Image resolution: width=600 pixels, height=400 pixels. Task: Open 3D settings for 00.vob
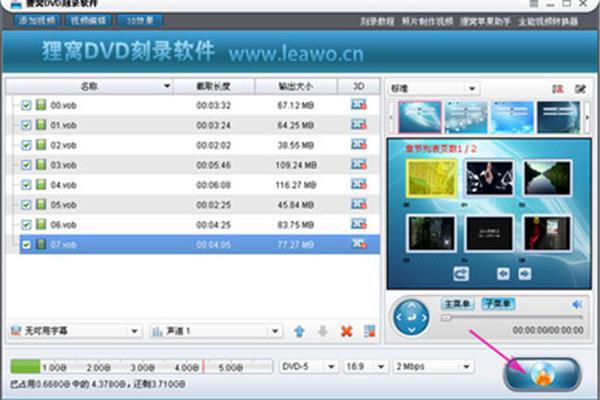tap(359, 104)
